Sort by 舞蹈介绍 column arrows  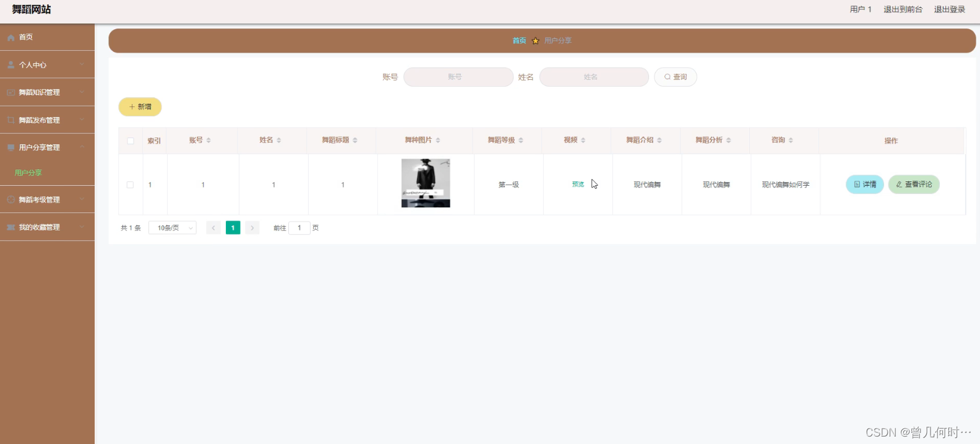[660, 141]
